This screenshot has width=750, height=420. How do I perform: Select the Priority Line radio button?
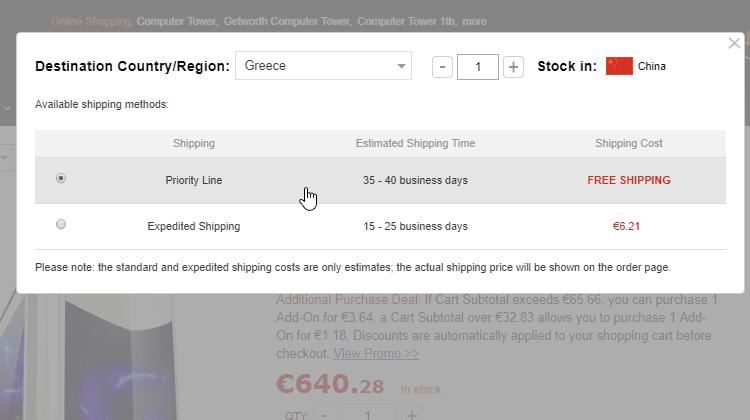tap(62, 179)
